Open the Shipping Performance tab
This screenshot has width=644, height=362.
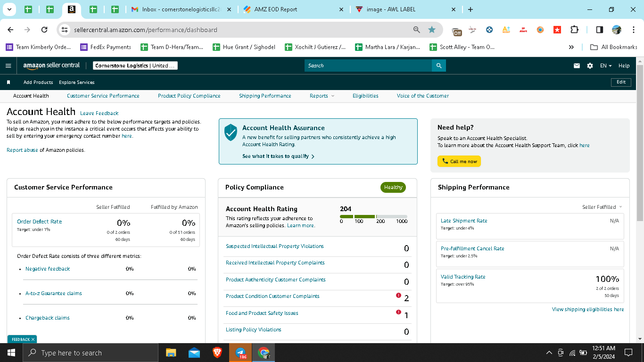pos(265,96)
